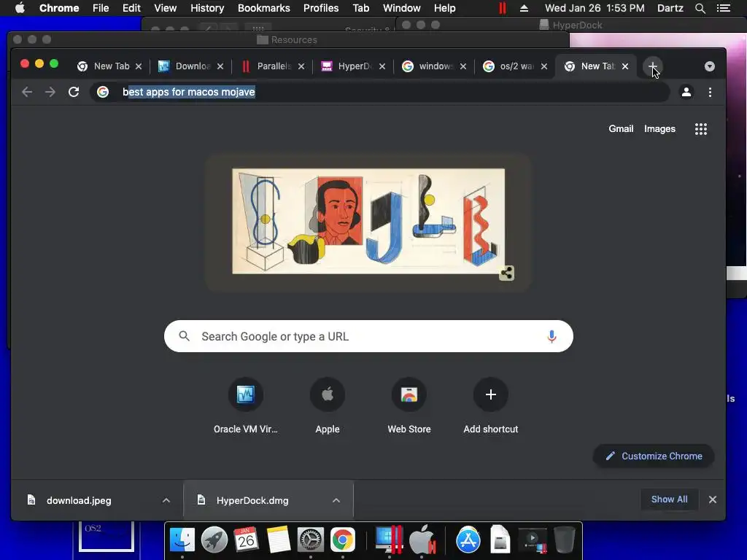The height and width of the screenshot is (560, 747).
Task: Open the Chrome three-dot menu
Action: 710,92
